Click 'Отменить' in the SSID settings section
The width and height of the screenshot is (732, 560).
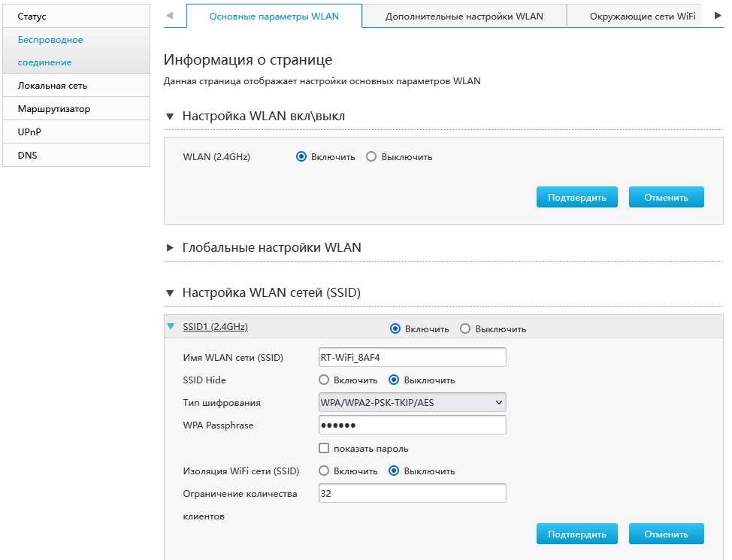coord(666,534)
